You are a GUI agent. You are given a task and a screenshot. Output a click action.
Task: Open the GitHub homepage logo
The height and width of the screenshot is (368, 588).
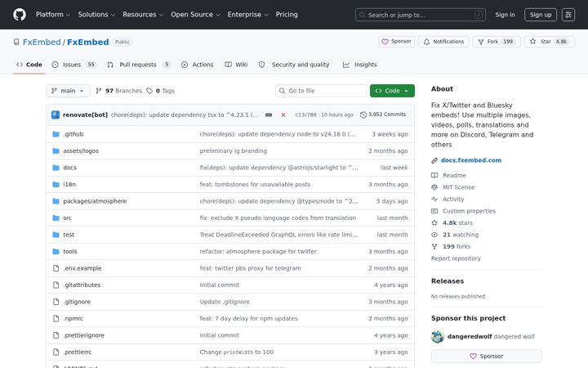20,15
